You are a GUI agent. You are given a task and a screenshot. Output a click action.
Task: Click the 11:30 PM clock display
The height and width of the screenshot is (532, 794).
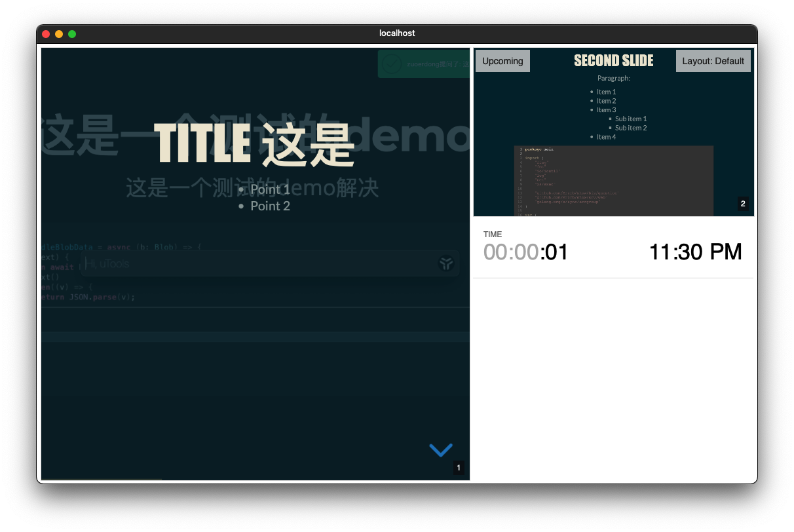point(695,252)
